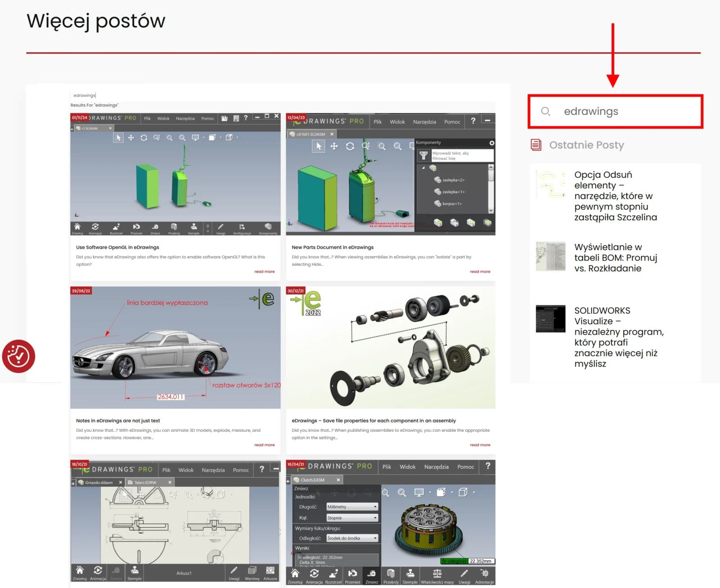The image size is (720, 588).
Task: Click the text "Results For 'edrawings'"
Action: (94, 105)
